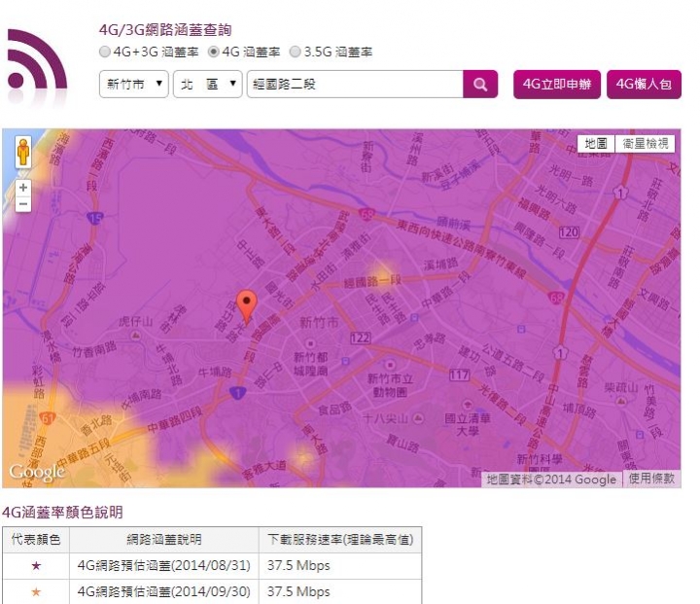700x604 pixels.
Task: Click route 117 shield on map
Action: (459, 374)
